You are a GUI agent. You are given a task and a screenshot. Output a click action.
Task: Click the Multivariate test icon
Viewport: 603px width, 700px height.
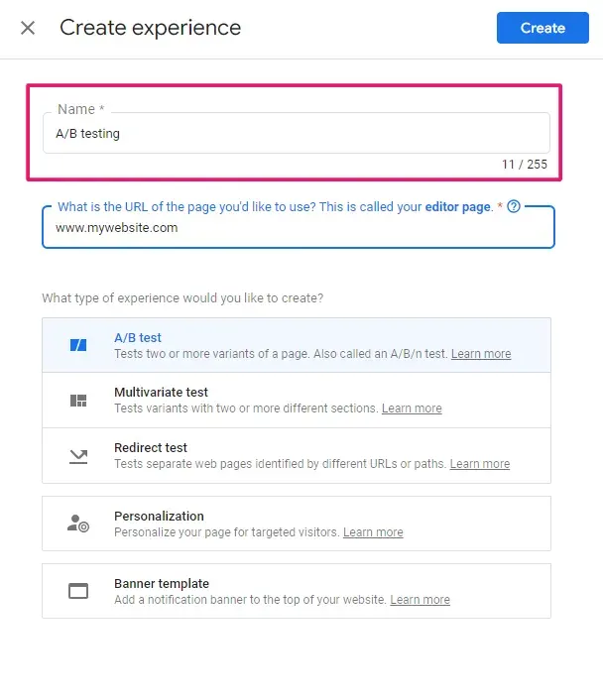(x=78, y=401)
